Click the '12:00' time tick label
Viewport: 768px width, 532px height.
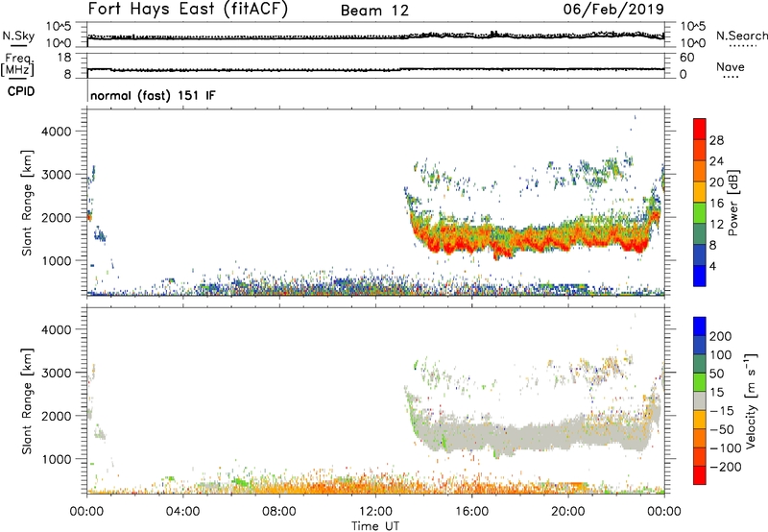click(375, 512)
